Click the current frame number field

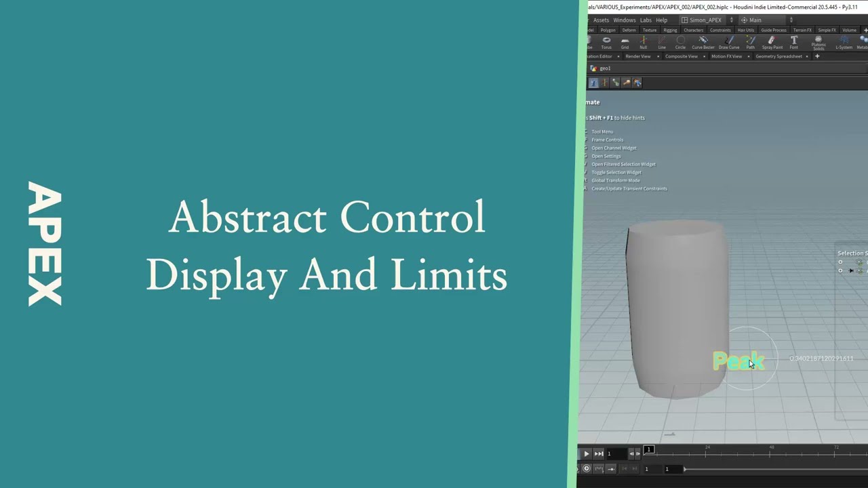617,454
